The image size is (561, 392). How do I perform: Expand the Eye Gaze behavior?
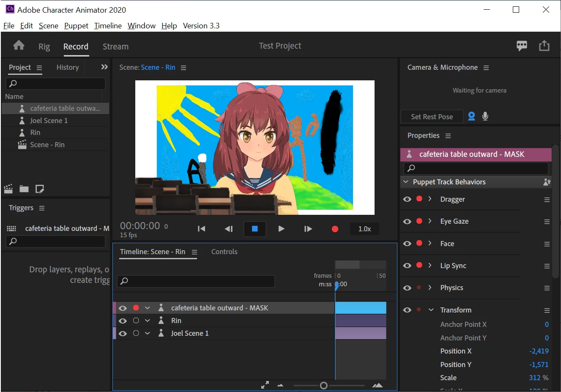(430, 221)
